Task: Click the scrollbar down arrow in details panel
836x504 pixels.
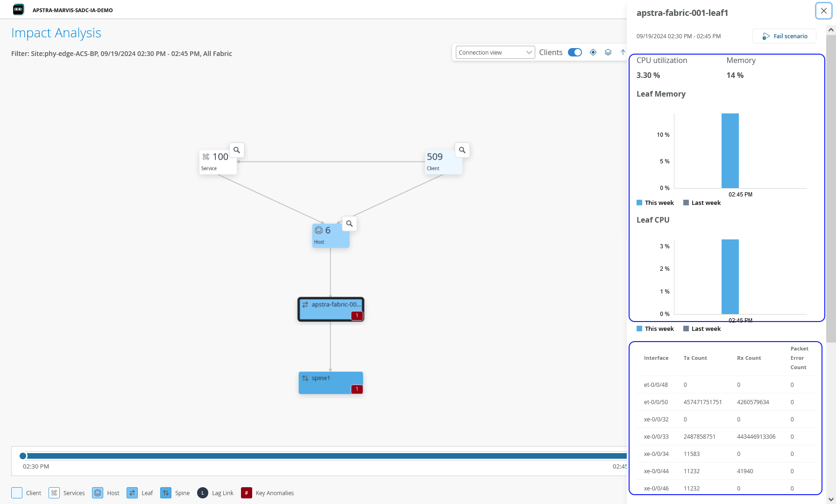Action: pos(831,499)
